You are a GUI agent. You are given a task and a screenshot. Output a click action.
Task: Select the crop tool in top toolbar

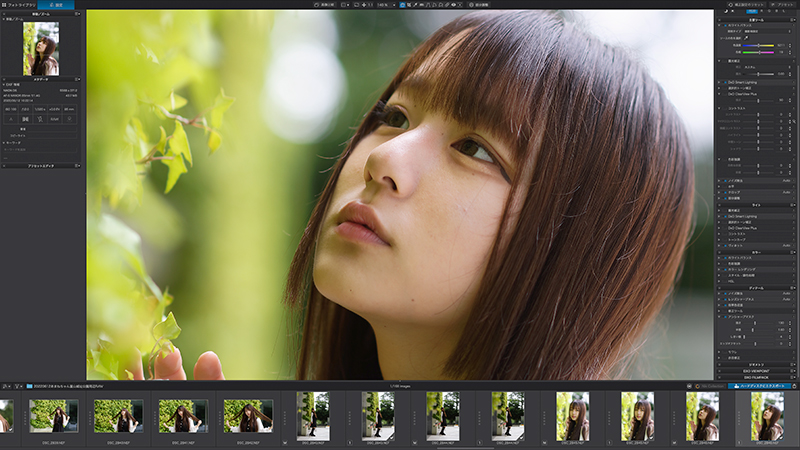coord(409,5)
